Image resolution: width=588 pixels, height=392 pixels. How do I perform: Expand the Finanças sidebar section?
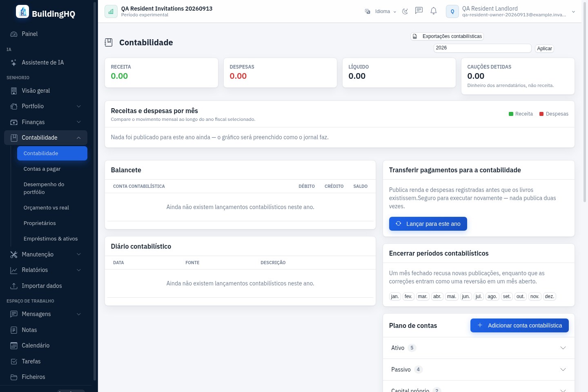click(x=46, y=122)
